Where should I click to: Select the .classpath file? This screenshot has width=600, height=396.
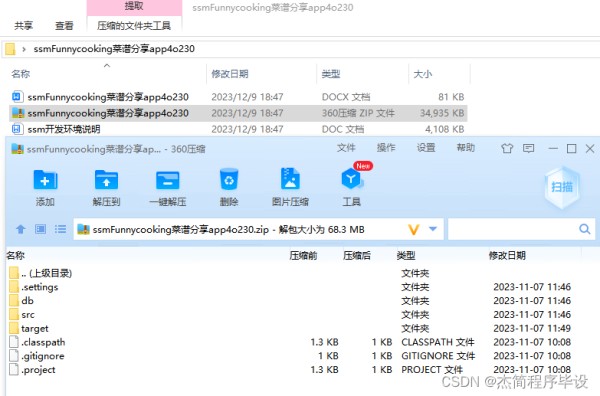(x=37, y=342)
